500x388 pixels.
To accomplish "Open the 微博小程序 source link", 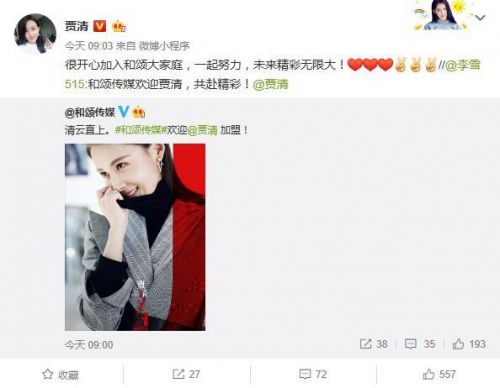I will click(x=164, y=46).
